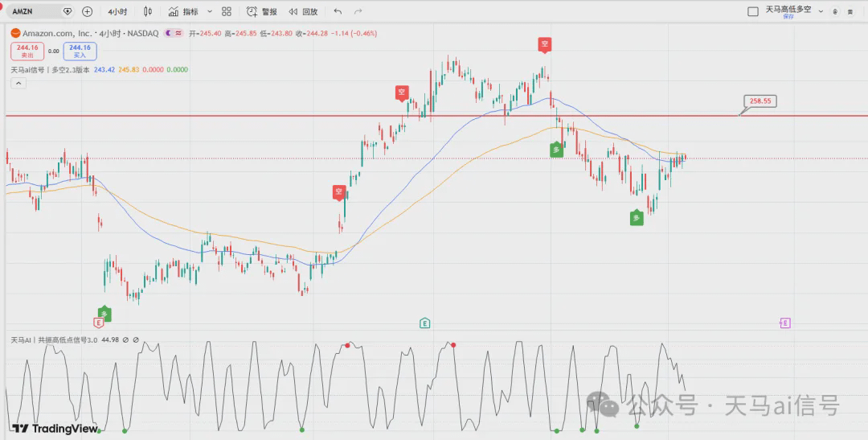Click the 收=244.28 close price value

tap(311, 33)
